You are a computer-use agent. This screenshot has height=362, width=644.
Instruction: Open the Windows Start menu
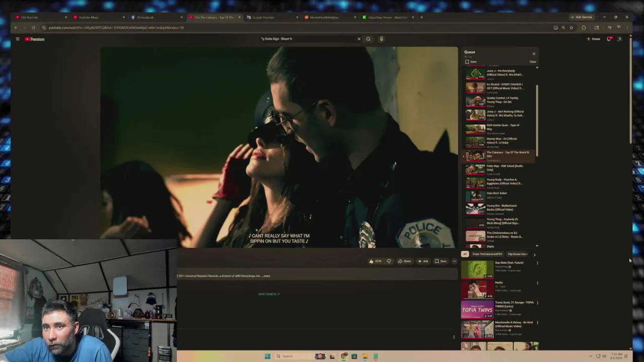coord(268,356)
